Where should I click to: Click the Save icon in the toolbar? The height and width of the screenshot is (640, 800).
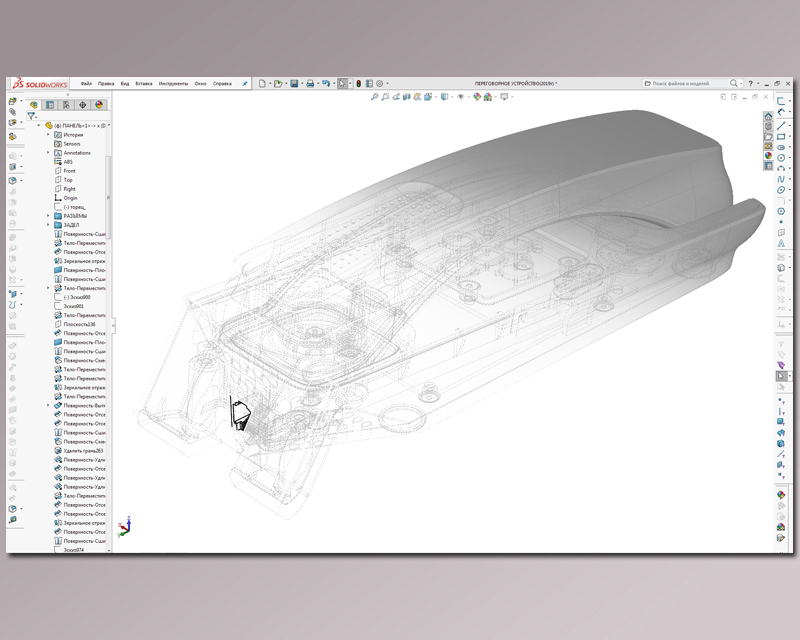coord(294,84)
